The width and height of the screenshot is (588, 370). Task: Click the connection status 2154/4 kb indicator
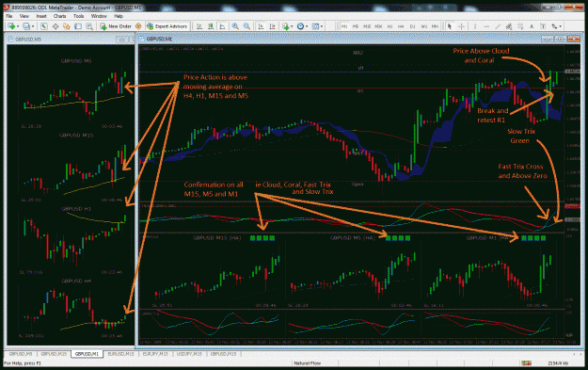pyautogui.click(x=558, y=362)
